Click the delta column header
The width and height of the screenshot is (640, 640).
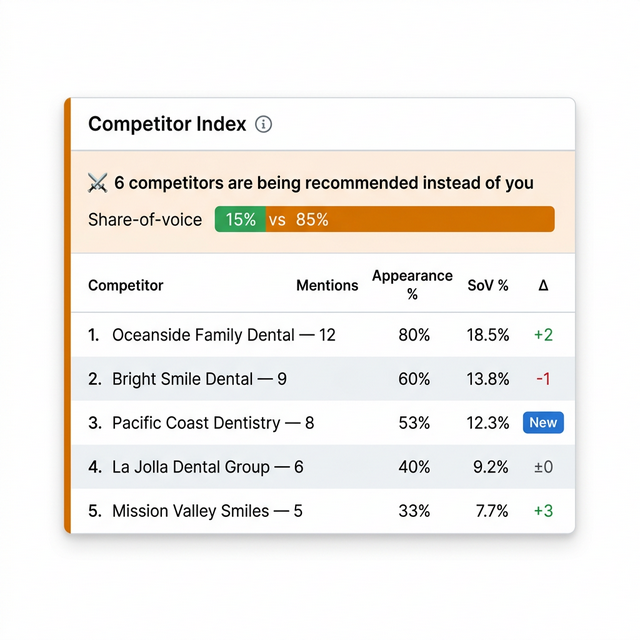[x=543, y=286]
